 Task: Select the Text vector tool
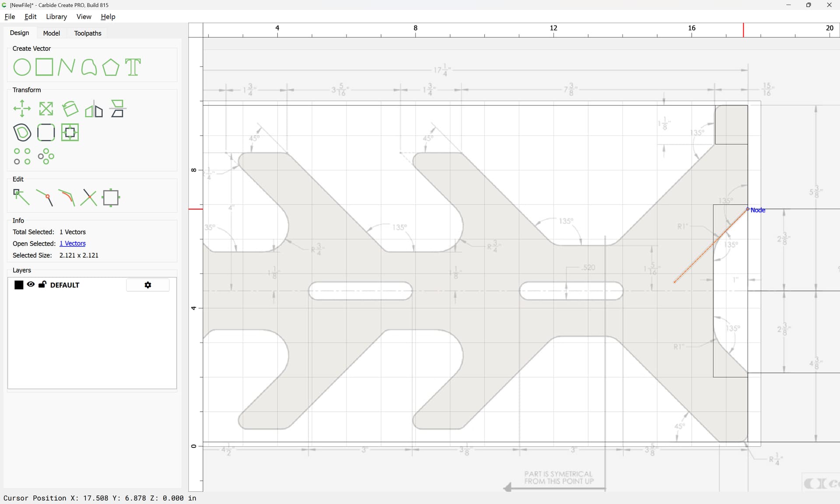pyautogui.click(x=133, y=67)
